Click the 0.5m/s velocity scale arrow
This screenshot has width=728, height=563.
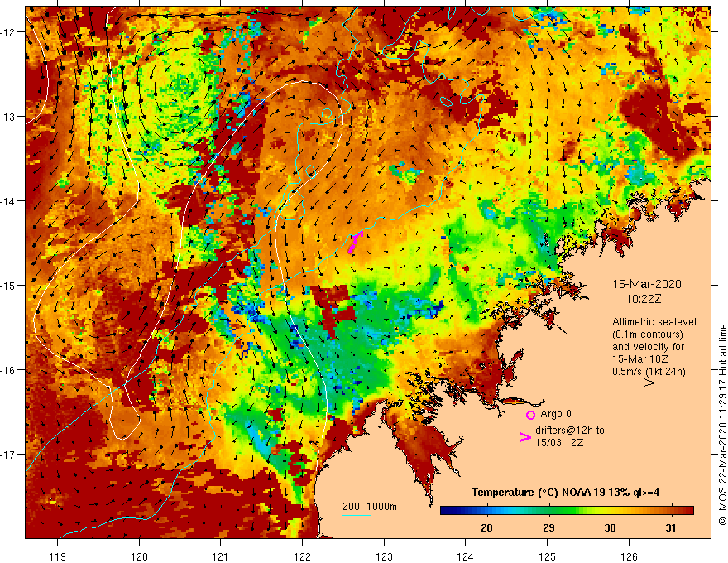(x=639, y=383)
